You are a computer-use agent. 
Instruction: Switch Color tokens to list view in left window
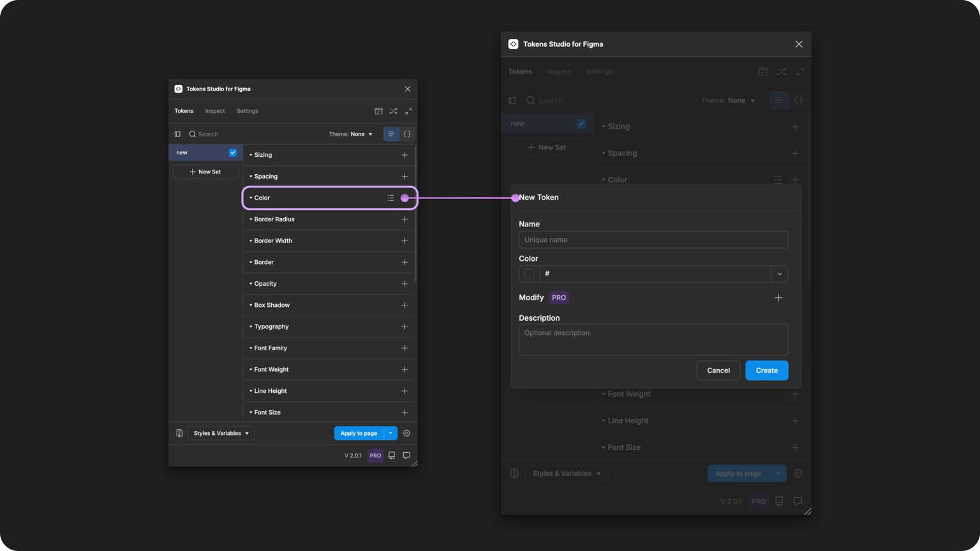click(x=390, y=198)
